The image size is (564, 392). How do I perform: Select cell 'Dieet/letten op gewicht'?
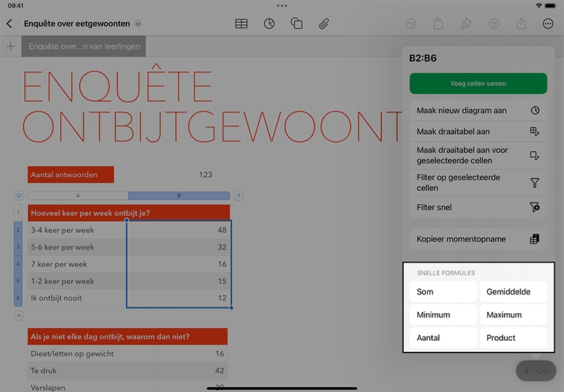pyautogui.click(x=91, y=353)
